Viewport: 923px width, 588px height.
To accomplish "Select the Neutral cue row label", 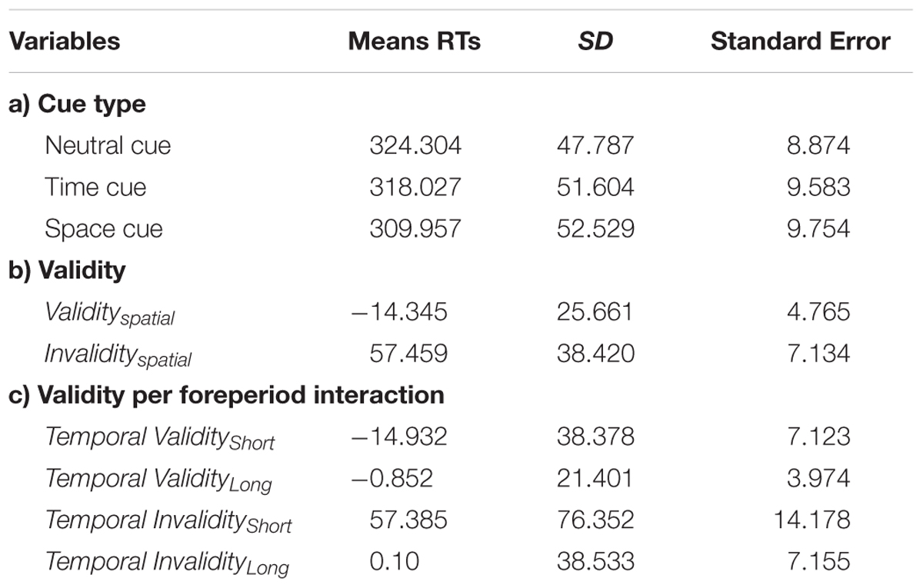I will pos(108,145).
